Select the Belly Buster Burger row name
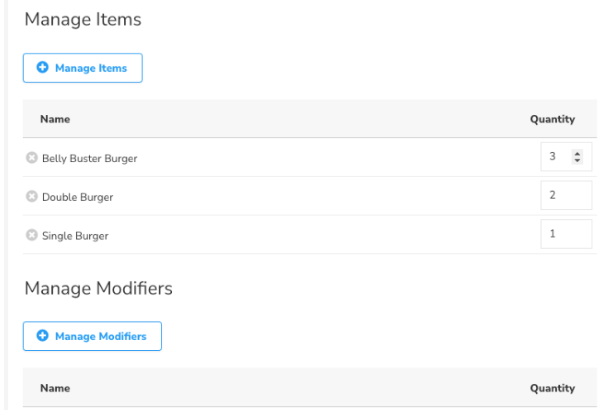This screenshot has height=410, width=607. 90,158
